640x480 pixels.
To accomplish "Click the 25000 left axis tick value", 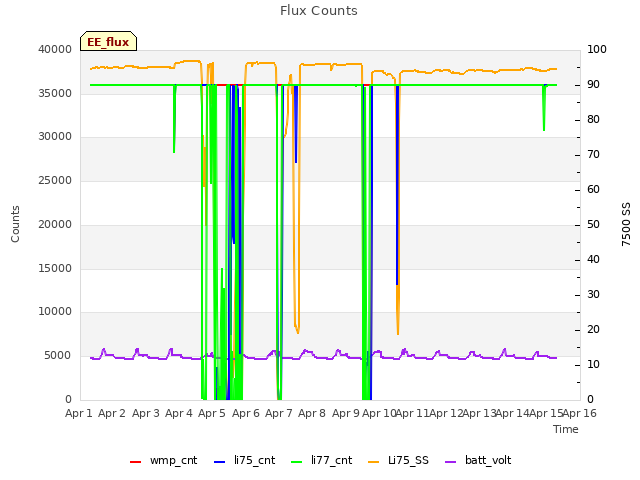I will click(x=55, y=181).
